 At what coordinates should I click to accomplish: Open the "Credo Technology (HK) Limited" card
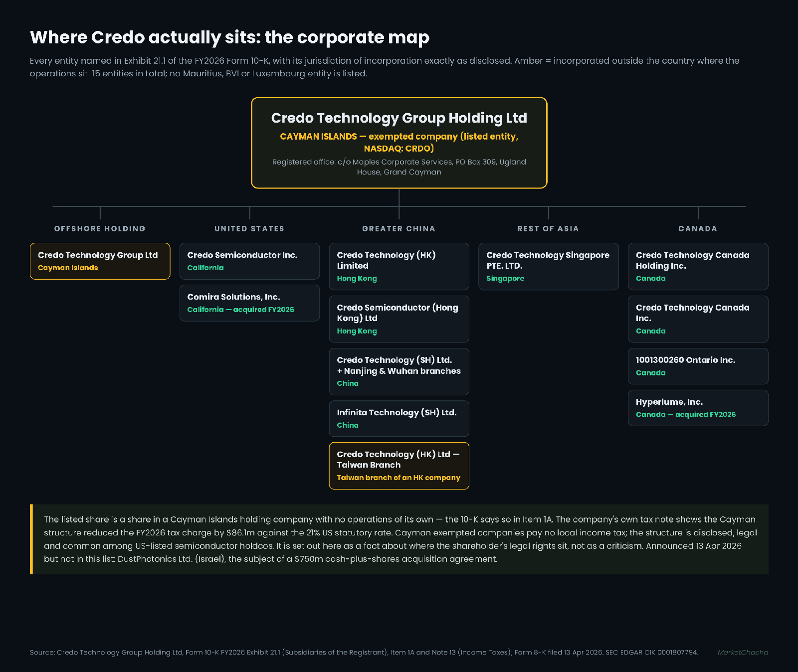click(x=399, y=266)
